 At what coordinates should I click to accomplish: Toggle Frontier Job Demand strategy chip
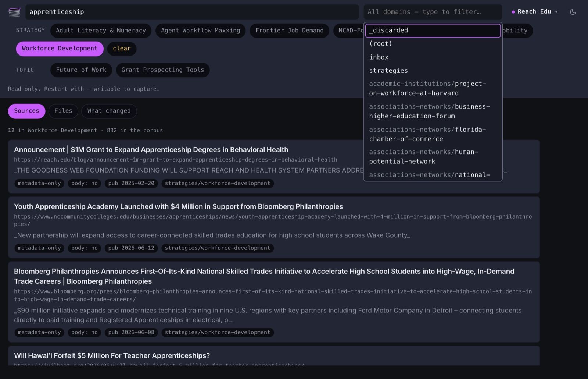coord(289,31)
